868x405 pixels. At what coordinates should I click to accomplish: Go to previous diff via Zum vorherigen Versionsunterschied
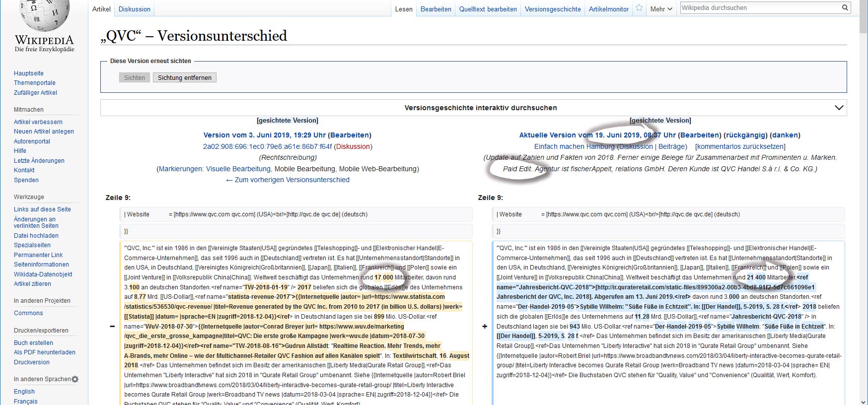pos(288,180)
